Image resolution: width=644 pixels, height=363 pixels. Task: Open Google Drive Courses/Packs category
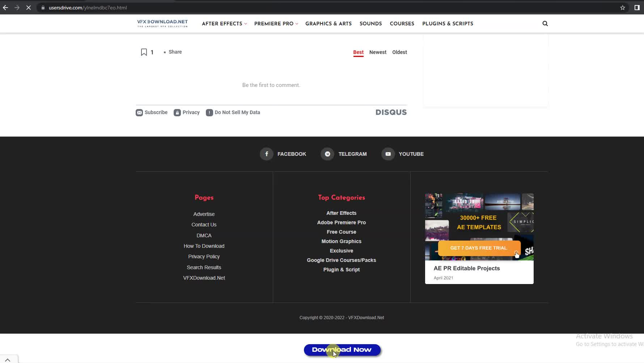pyautogui.click(x=342, y=260)
